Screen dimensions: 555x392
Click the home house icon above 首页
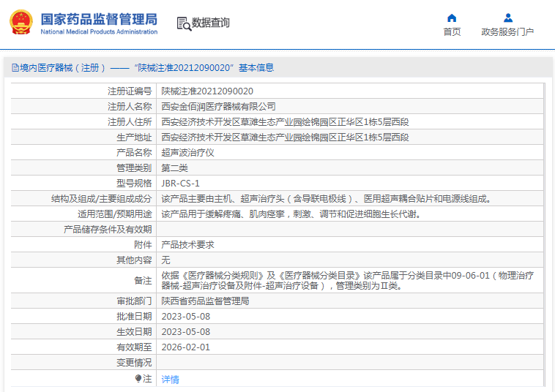click(x=452, y=18)
